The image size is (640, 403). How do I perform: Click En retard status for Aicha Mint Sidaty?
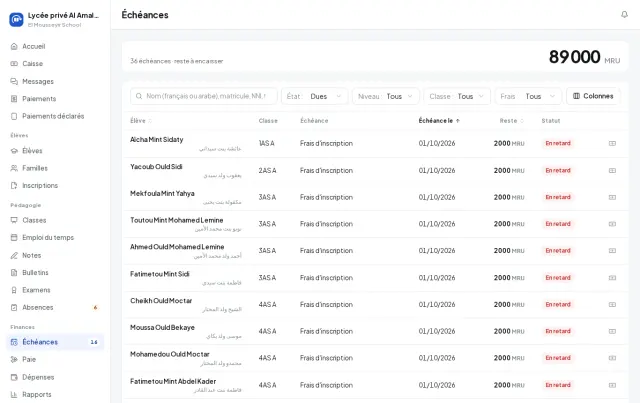point(558,143)
